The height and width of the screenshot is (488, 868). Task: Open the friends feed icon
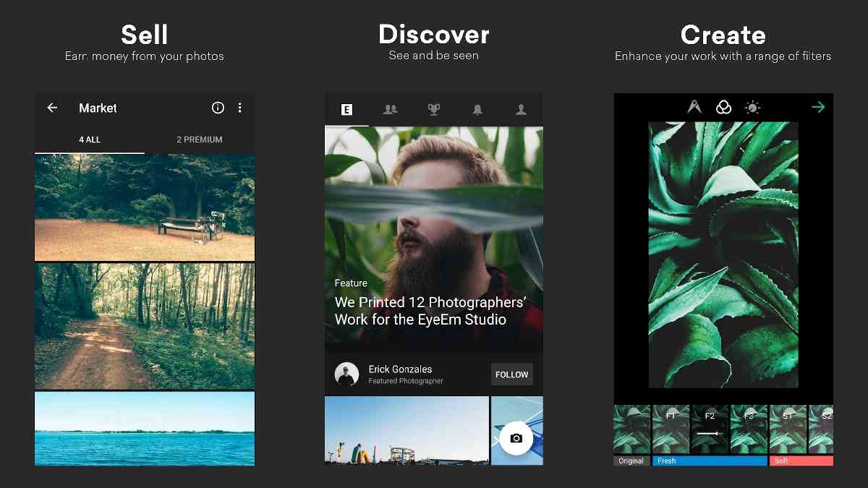point(390,110)
